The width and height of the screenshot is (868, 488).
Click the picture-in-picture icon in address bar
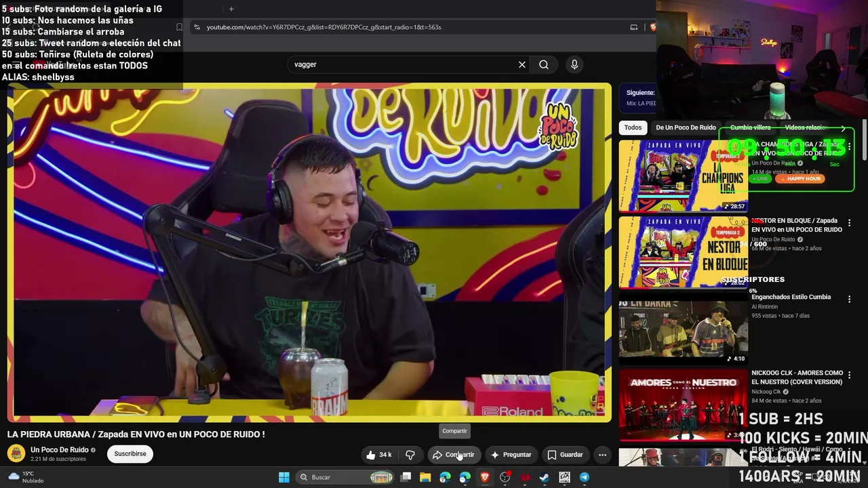[633, 27]
